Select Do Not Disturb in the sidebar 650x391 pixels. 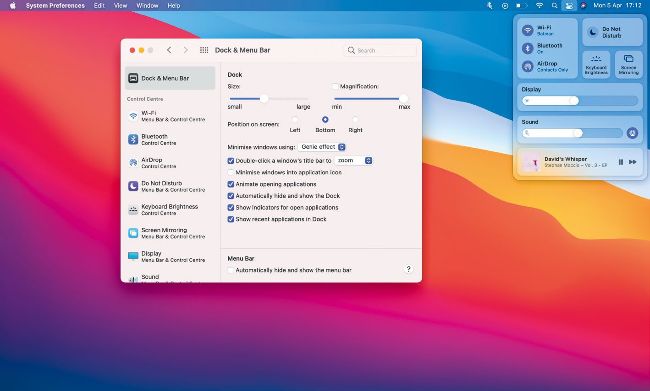(x=170, y=186)
